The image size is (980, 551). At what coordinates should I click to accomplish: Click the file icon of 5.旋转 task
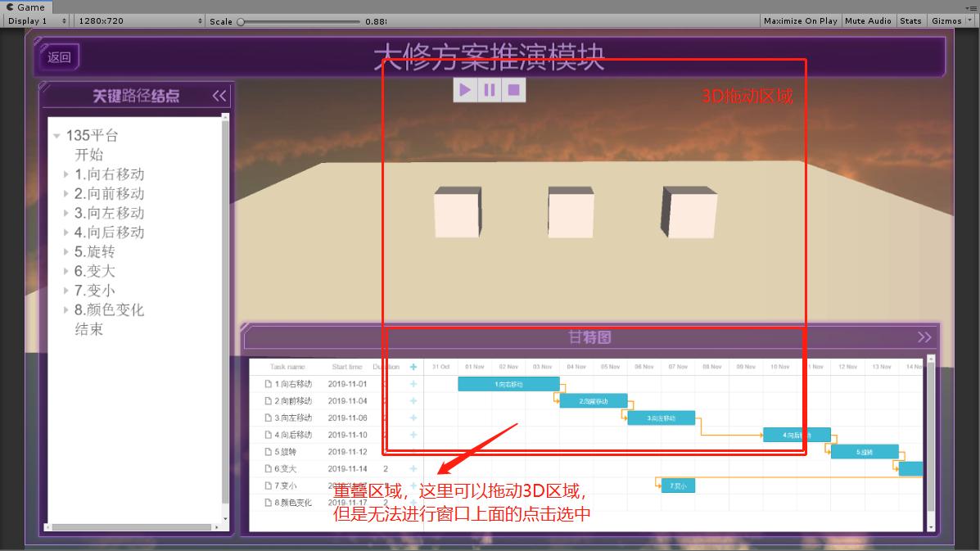click(x=268, y=451)
